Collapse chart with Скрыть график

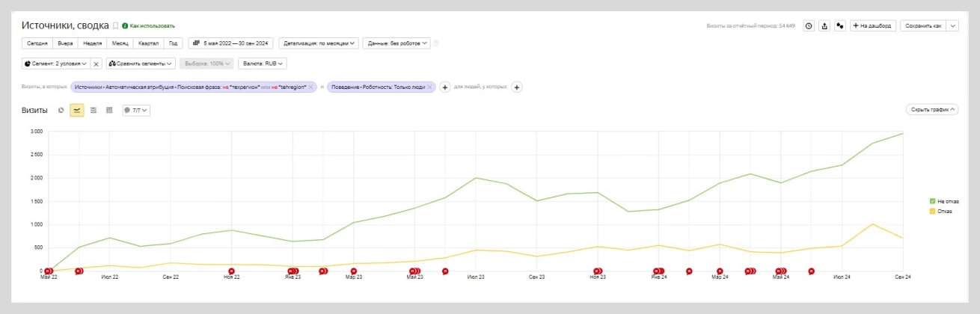click(931, 109)
